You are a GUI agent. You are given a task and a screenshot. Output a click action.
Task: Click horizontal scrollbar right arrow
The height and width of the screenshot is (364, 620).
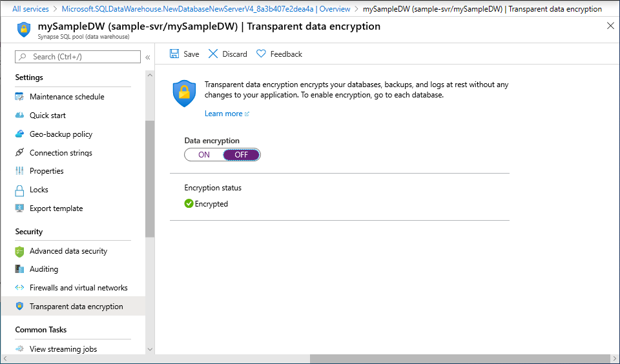615,358
